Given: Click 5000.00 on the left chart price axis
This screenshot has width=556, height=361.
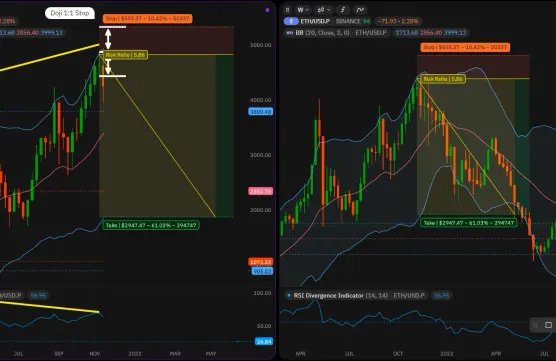Looking at the screenshot, I should click(261, 45).
